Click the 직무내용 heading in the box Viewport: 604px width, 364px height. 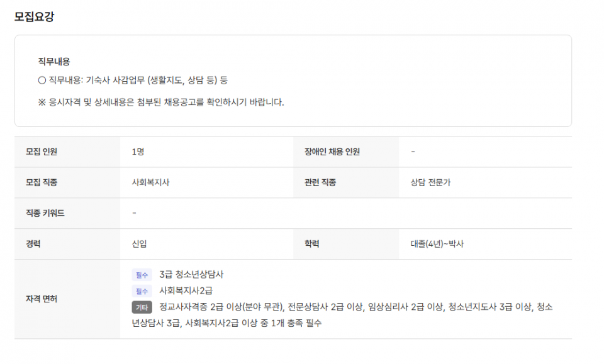[x=54, y=62]
